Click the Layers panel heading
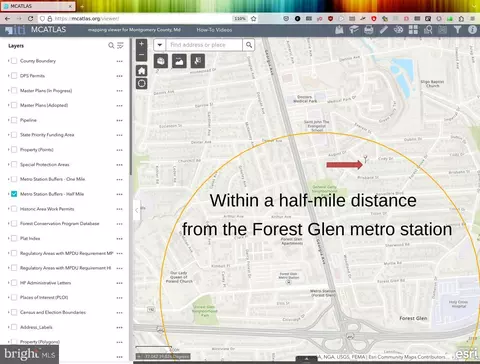This screenshot has height=364, width=480. click(16, 46)
